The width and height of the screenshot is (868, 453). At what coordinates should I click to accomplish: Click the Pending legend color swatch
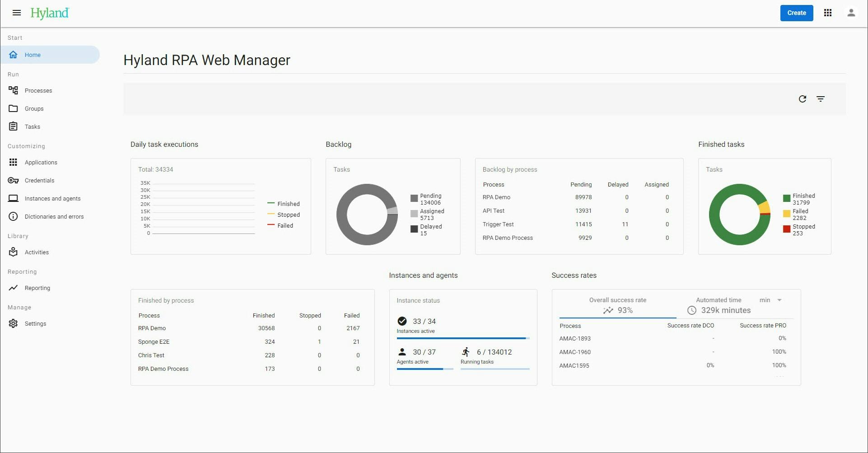coord(414,198)
